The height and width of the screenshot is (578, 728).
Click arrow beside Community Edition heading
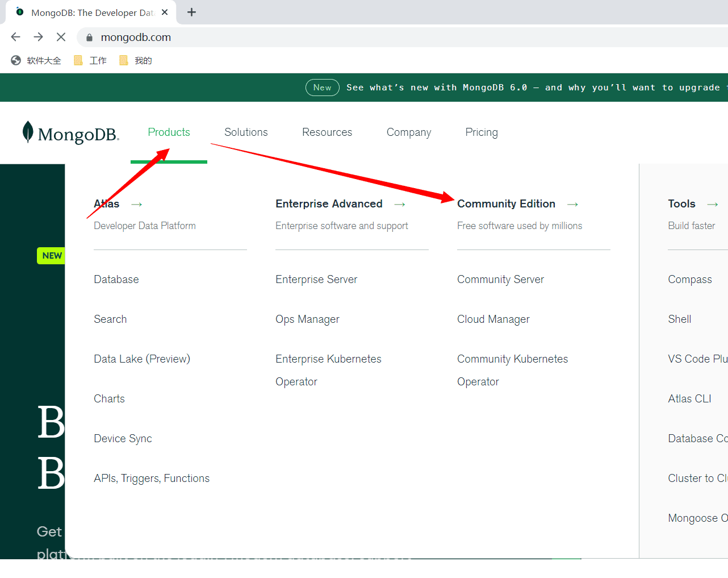tap(572, 204)
